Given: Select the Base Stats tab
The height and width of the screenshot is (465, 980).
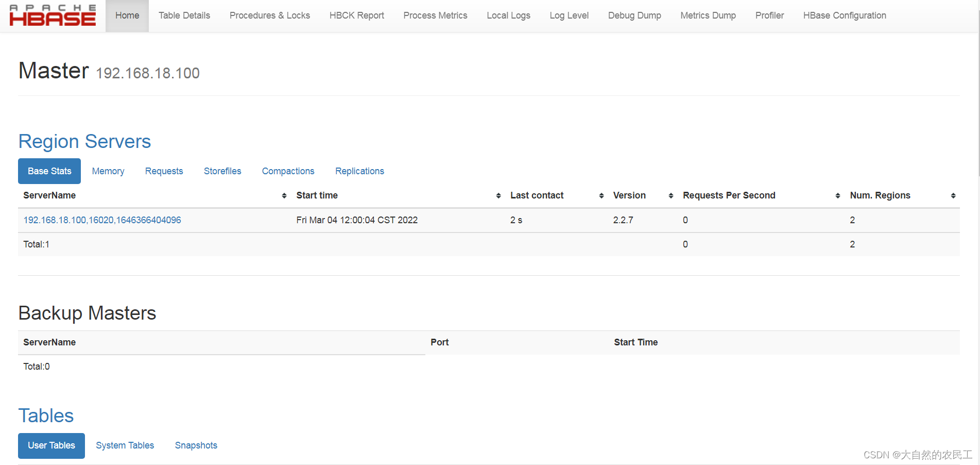Looking at the screenshot, I should click(x=49, y=171).
